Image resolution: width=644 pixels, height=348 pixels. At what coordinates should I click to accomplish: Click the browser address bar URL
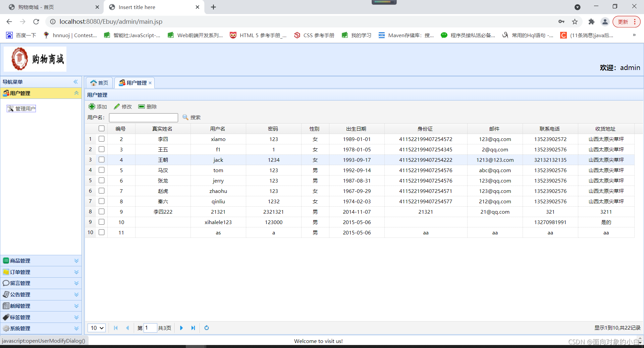[x=111, y=21]
